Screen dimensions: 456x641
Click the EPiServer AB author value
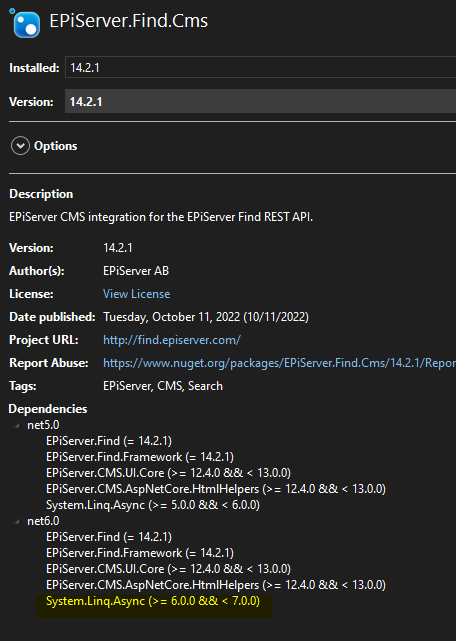pyautogui.click(x=136, y=271)
